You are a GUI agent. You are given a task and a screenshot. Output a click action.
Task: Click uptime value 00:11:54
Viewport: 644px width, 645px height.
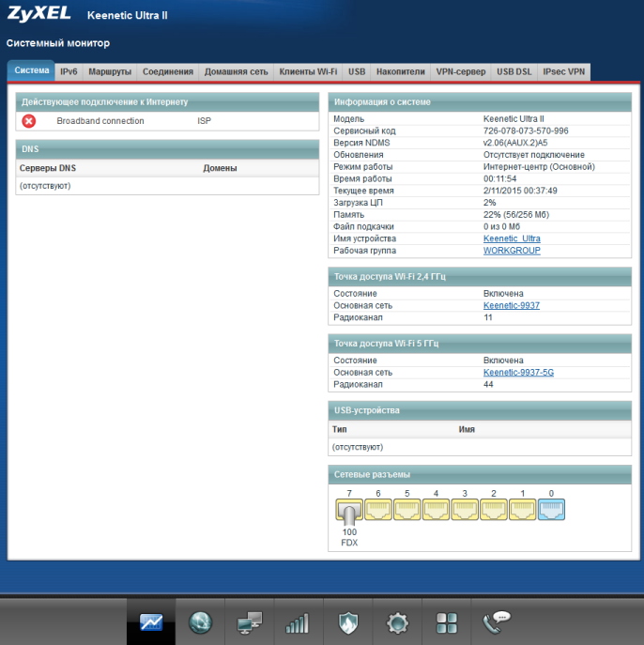tap(499, 179)
